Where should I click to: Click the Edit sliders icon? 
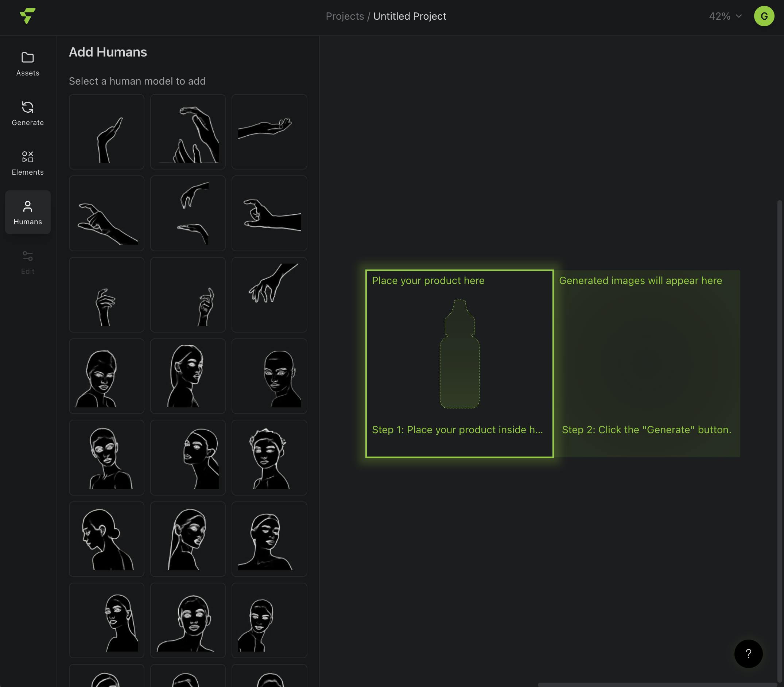28,256
